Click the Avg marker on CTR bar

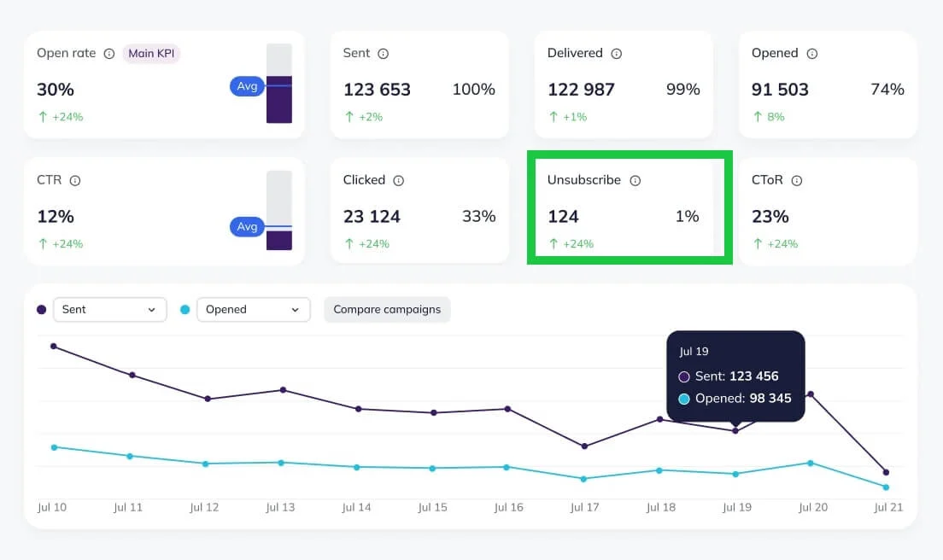click(x=247, y=226)
